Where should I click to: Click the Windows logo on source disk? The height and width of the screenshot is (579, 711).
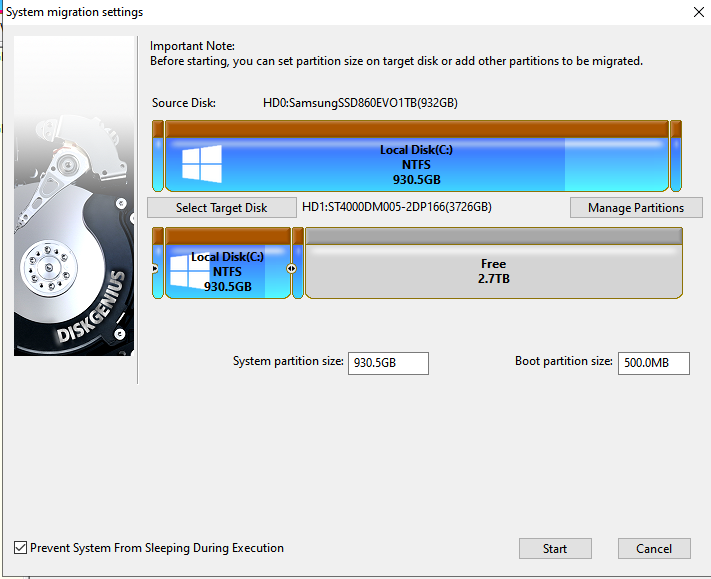coord(202,164)
